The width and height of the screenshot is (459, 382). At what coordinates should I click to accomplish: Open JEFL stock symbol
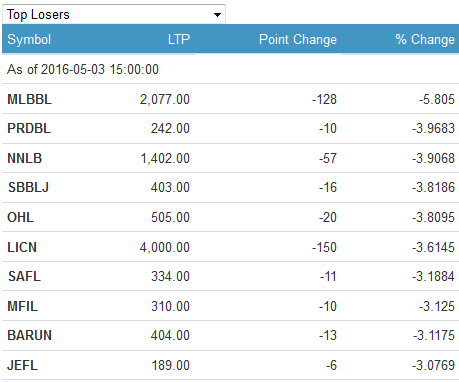point(22,365)
